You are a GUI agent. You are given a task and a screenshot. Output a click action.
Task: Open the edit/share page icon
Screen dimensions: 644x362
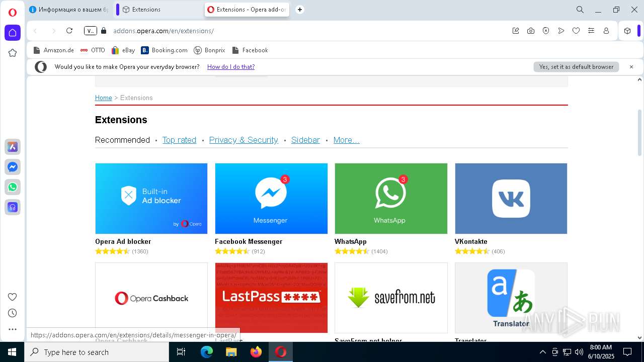(x=516, y=31)
